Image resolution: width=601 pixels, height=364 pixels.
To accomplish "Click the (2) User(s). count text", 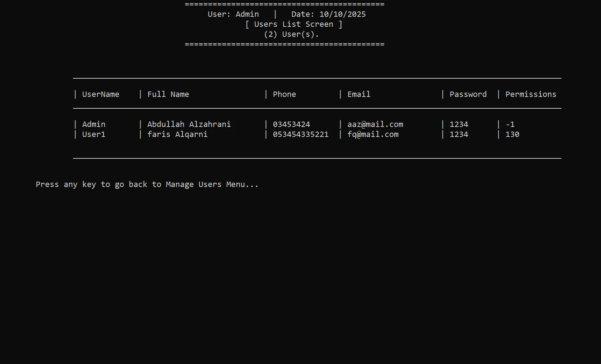I will pyautogui.click(x=291, y=34).
